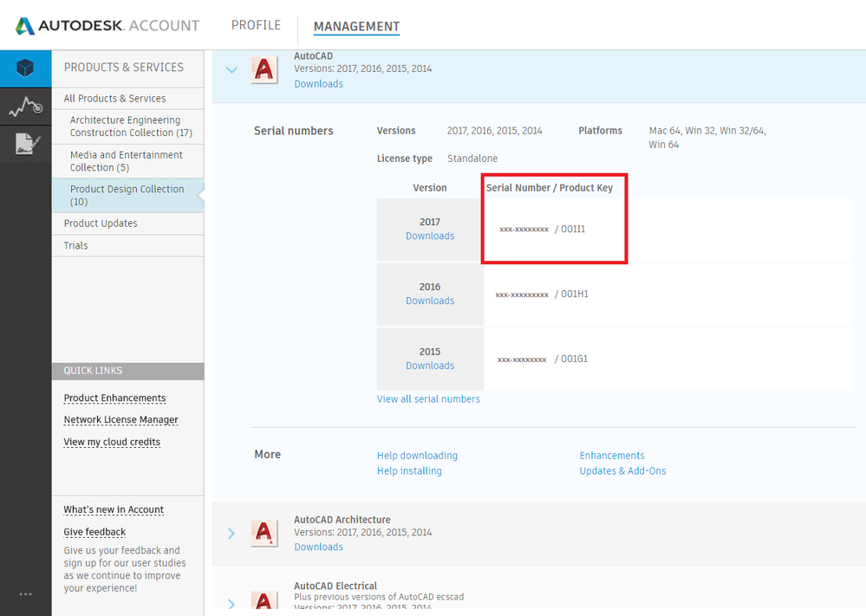This screenshot has width=866, height=616.
Task: Click the AutoCAD product icon
Action: (x=264, y=70)
